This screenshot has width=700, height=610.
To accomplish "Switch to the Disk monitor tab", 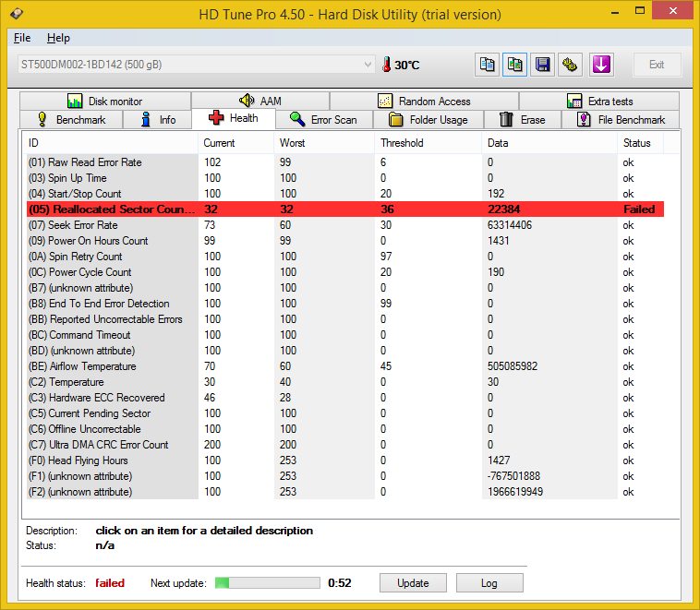I will pyautogui.click(x=105, y=101).
